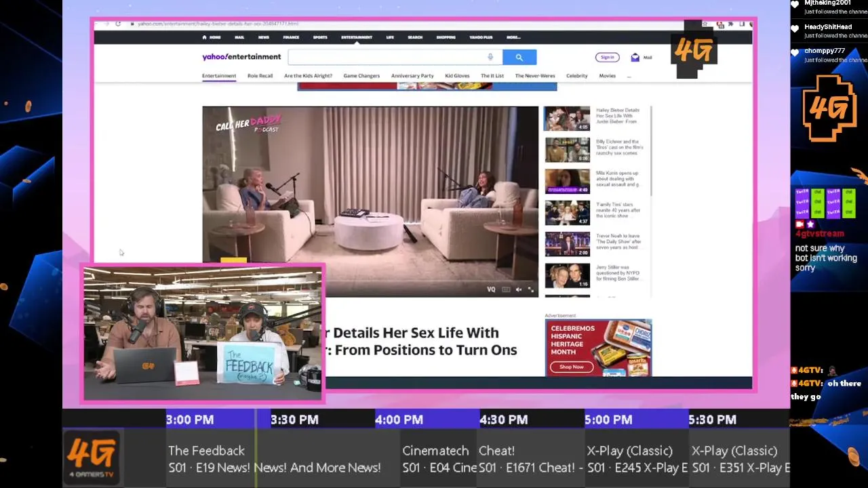This screenshot has width=868, height=488.
Task: Open LIFE in the top nav bar
Action: [390, 37]
